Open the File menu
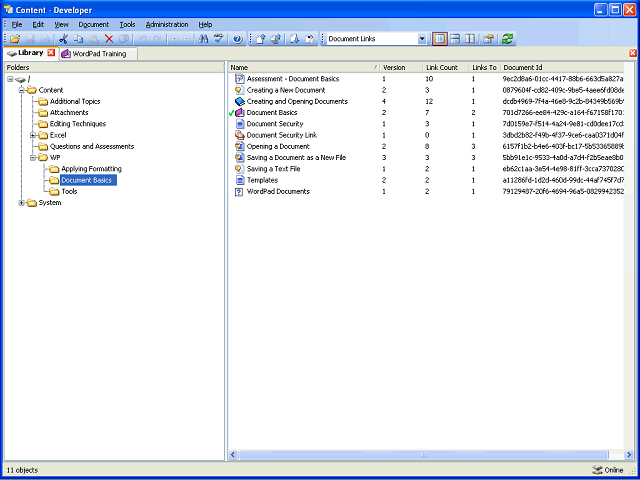This screenshot has width=640, height=480. click(x=17, y=24)
